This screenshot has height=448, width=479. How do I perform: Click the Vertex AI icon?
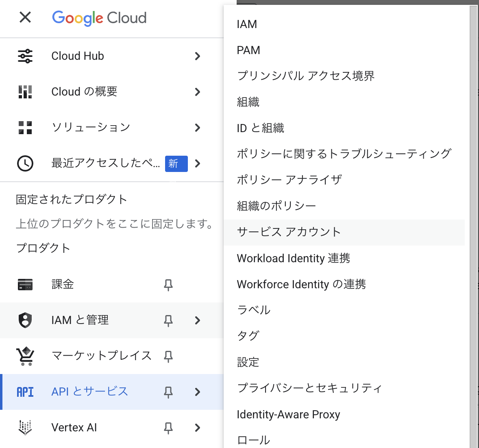[25, 428]
